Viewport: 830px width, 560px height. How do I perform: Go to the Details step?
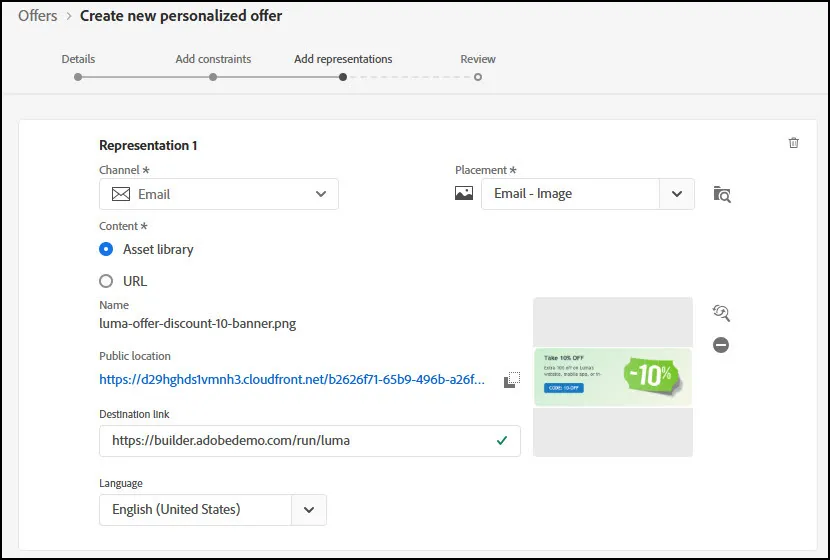78,59
